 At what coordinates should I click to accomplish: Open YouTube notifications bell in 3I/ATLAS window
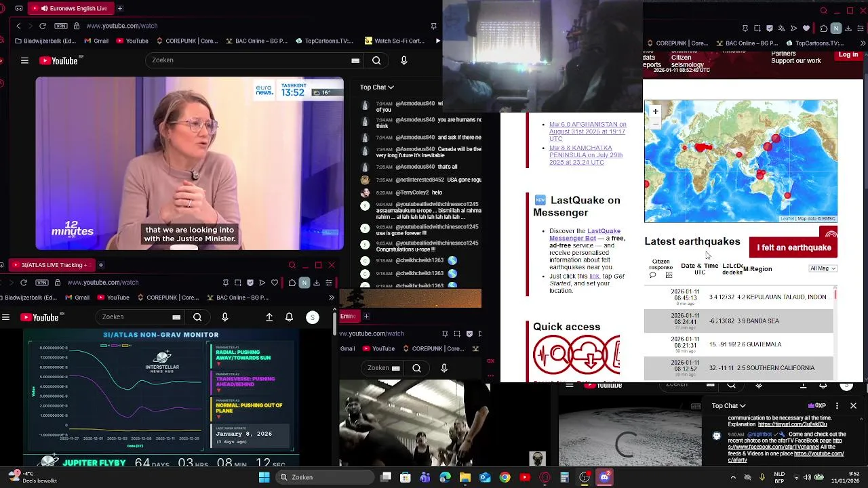(x=289, y=317)
